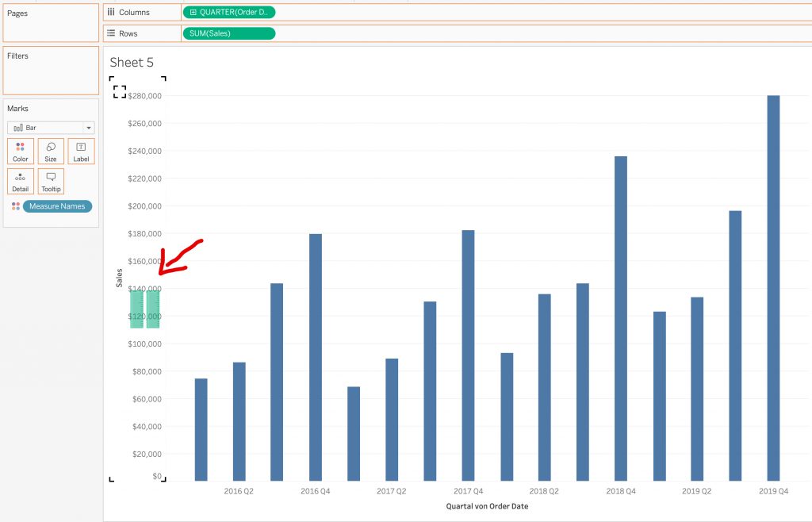
Task: Click the Columns shelf icon
Action: (x=111, y=12)
